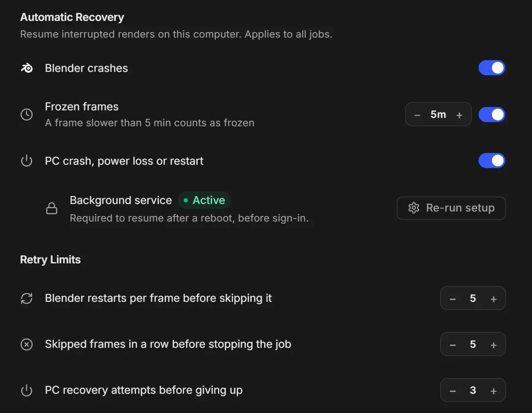Increase Blender restarts per frame count

tap(494, 299)
